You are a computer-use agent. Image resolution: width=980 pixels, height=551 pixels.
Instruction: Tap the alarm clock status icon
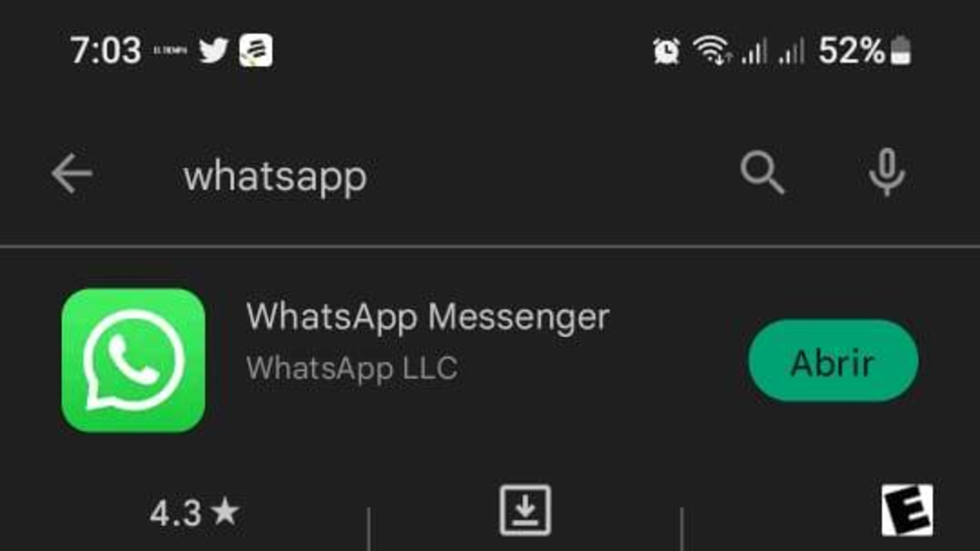666,51
